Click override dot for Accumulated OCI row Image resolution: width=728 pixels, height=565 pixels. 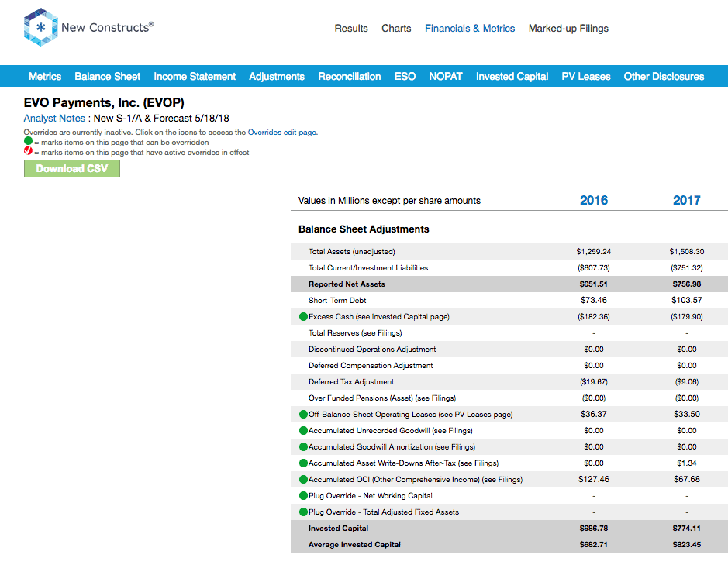(x=304, y=479)
